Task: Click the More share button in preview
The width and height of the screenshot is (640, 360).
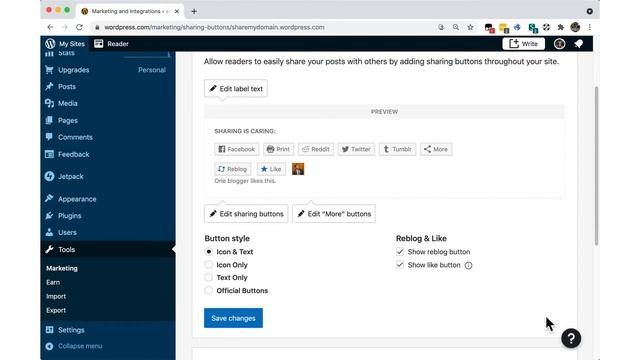Action: click(436, 149)
